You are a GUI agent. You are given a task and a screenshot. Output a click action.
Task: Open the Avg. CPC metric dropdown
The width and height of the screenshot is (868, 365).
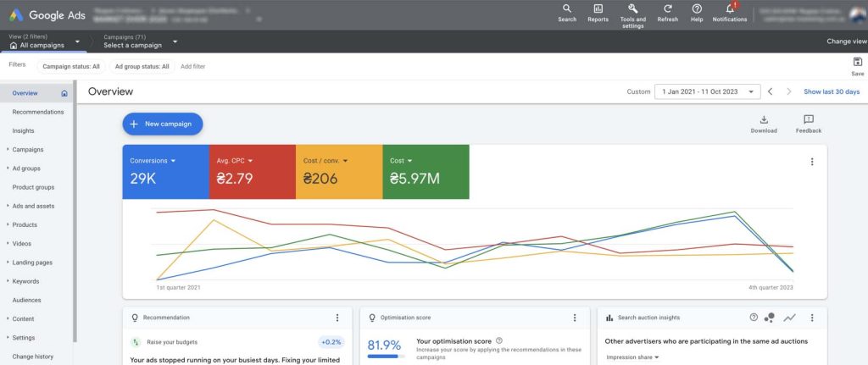pos(251,160)
